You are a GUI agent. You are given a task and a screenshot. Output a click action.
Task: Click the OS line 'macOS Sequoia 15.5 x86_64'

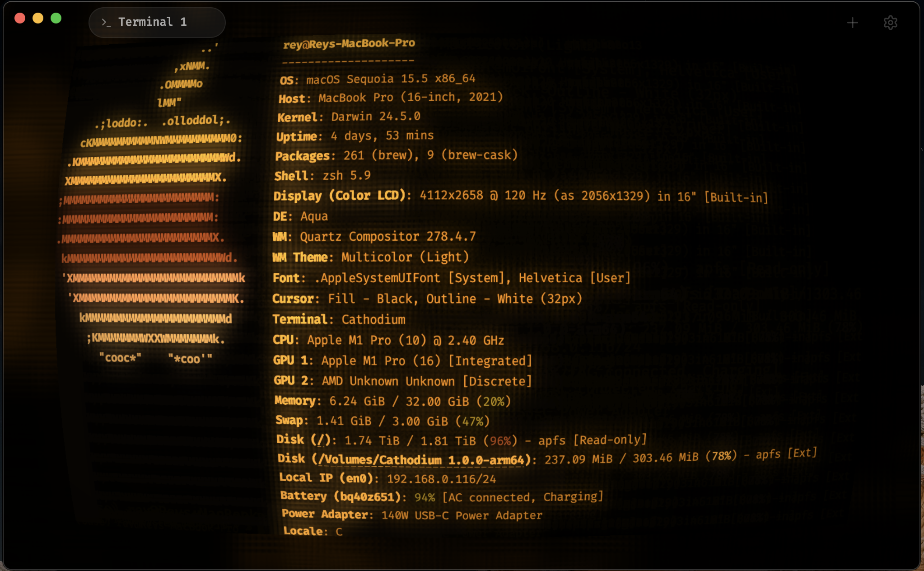pyautogui.click(x=391, y=79)
